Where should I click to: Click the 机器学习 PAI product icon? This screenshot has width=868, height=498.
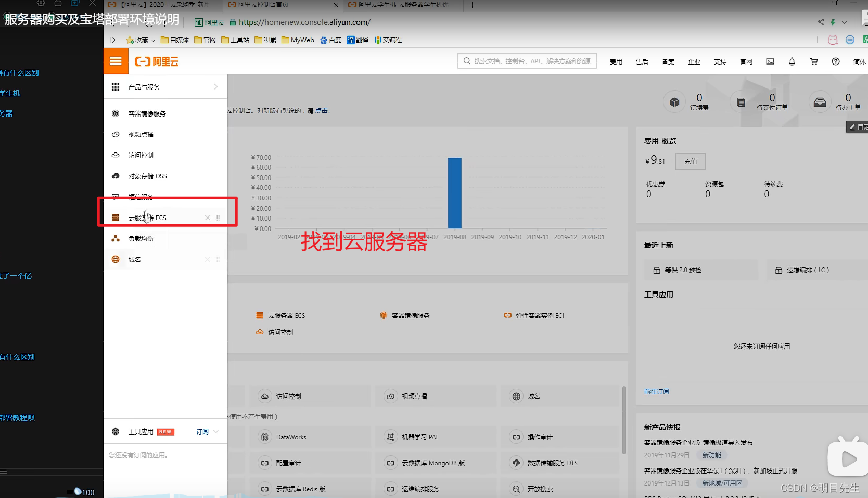pos(390,437)
